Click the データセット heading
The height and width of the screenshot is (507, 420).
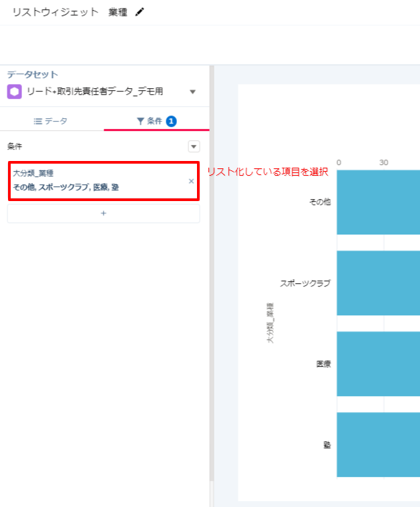coord(32,75)
